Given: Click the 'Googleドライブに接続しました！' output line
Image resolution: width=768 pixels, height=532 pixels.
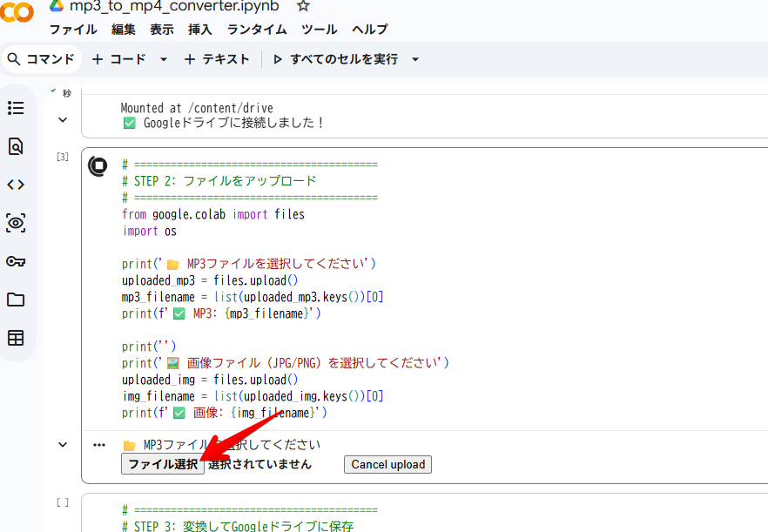Looking at the screenshot, I should [224, 123].
